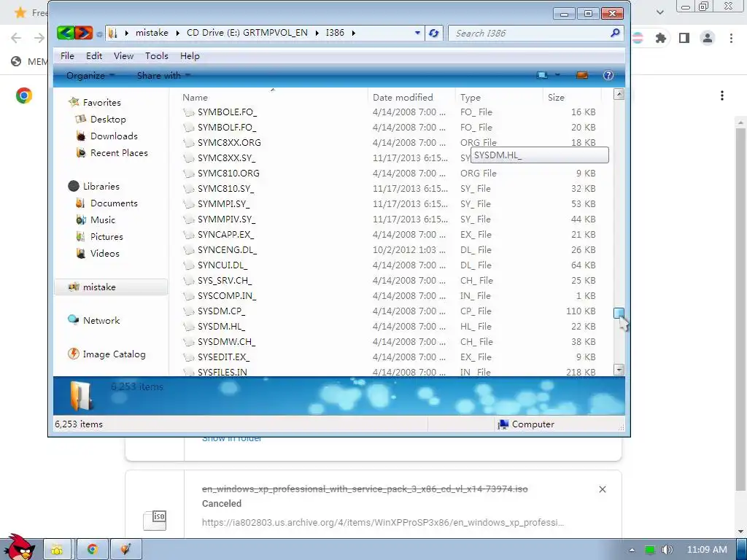Click mistake in the address path

click(152, 33)
